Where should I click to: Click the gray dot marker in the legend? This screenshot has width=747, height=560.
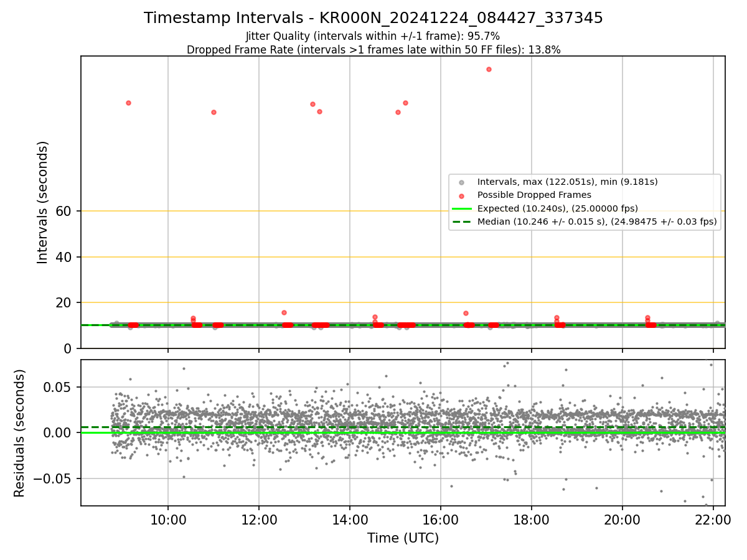pos(461,182)
